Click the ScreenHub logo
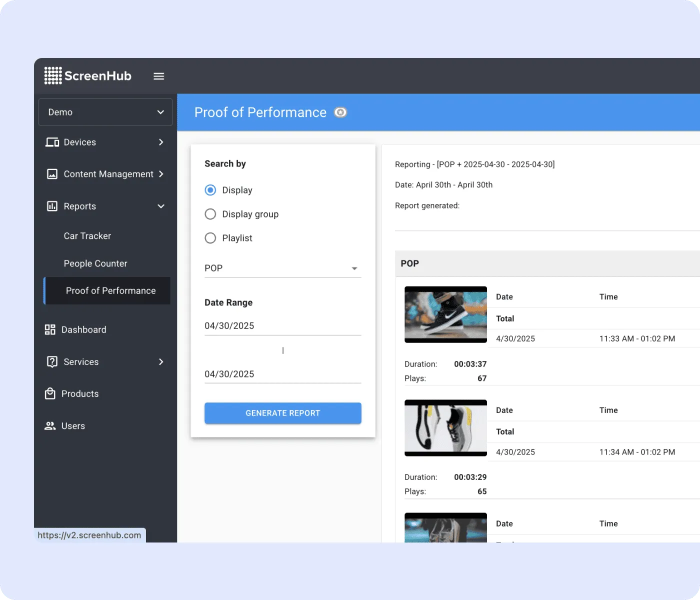The width and height of the screenshot is (700, 600). [88, 76]
